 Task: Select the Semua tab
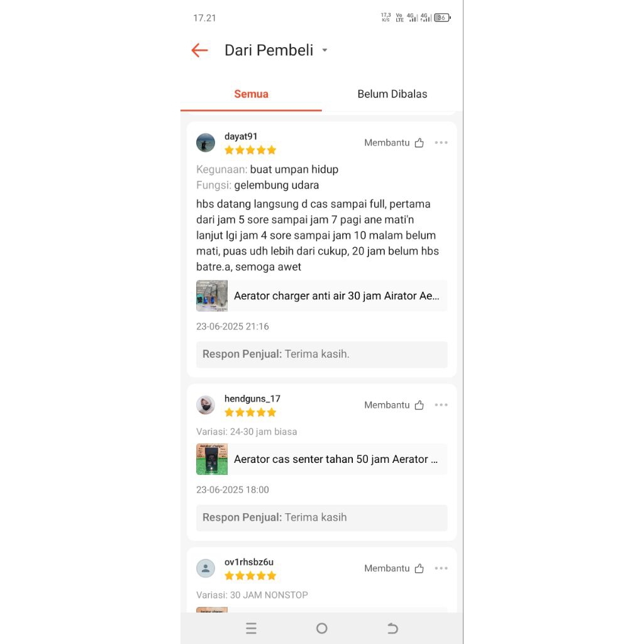[251, 94]
